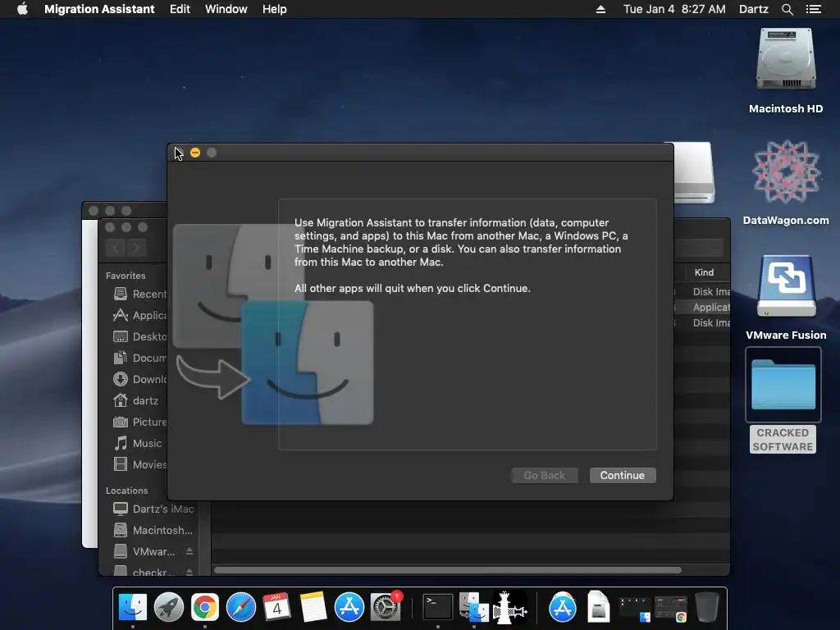Select Macintosh… volume in Finder sidebar
Viewport: 840px width, 630px height.
pos(153,531)
